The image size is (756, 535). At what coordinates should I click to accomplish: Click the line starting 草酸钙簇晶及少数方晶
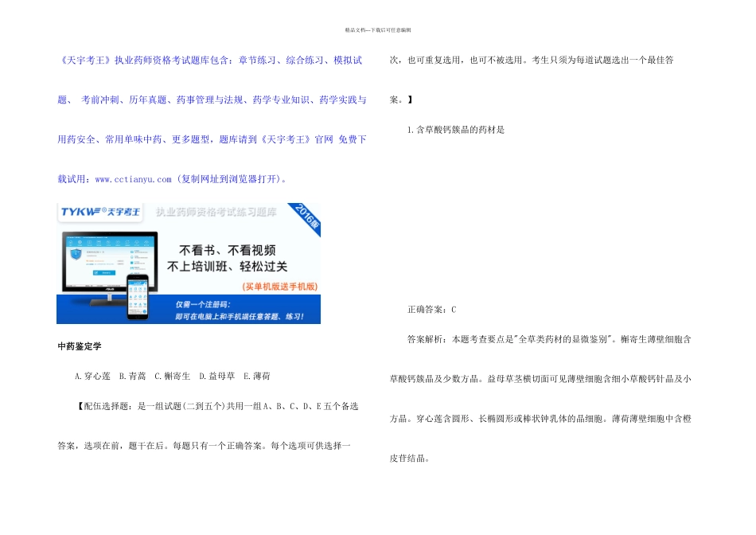tap(540, 379)
